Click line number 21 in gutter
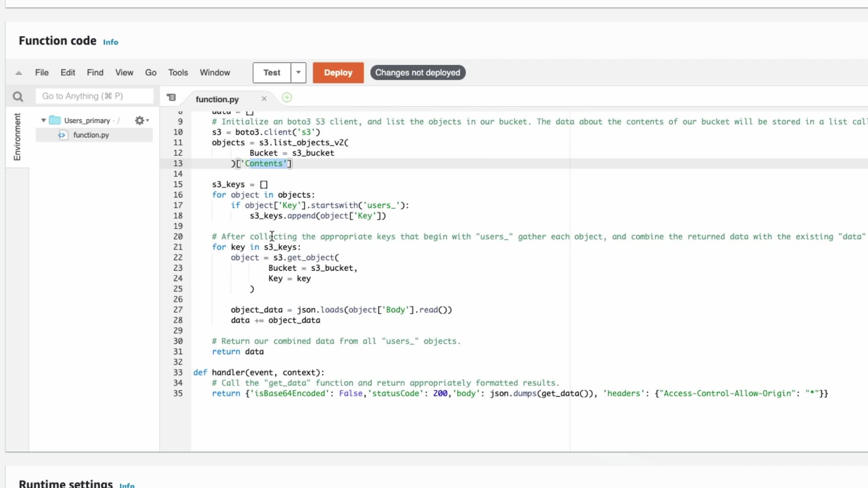868x488 pixels. pos(178,247)
